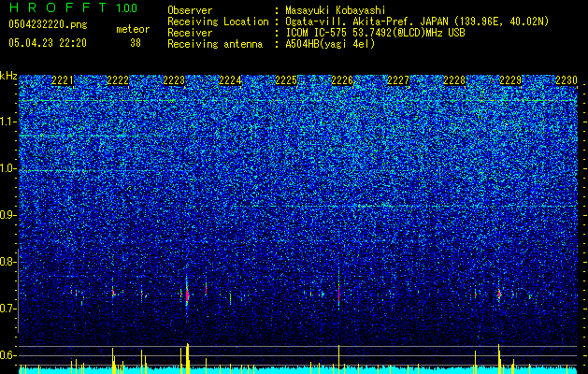Click the red meteor echo below 2229

point(499,294)
